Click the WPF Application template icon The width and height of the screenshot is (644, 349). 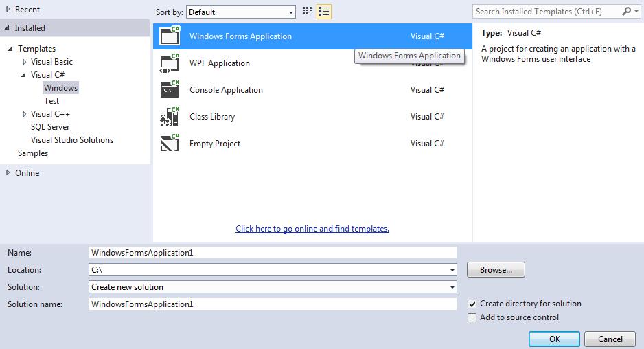(x=170, y=63)
